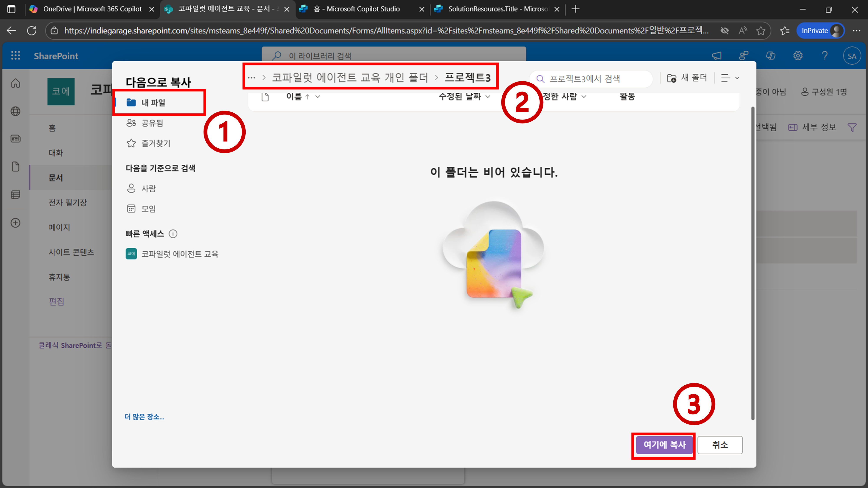This screenshot has width=868, height=488.
Task: Add page to favorites star icon
Action: point(761,31)
